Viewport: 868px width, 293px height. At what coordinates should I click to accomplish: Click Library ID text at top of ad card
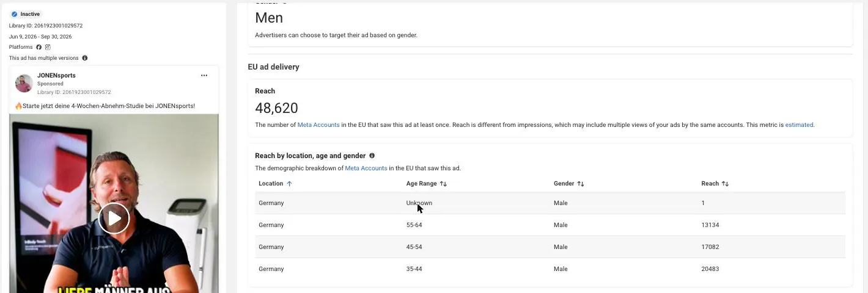46,26
